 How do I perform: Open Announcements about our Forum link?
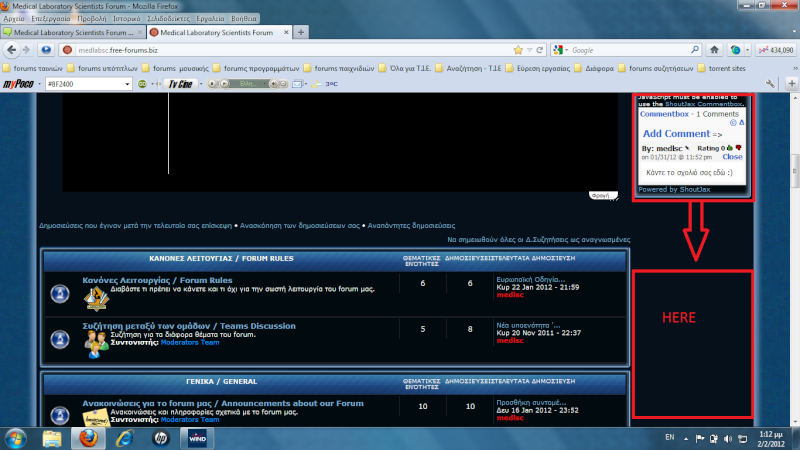pyautogui.click(x=223, y=403)
